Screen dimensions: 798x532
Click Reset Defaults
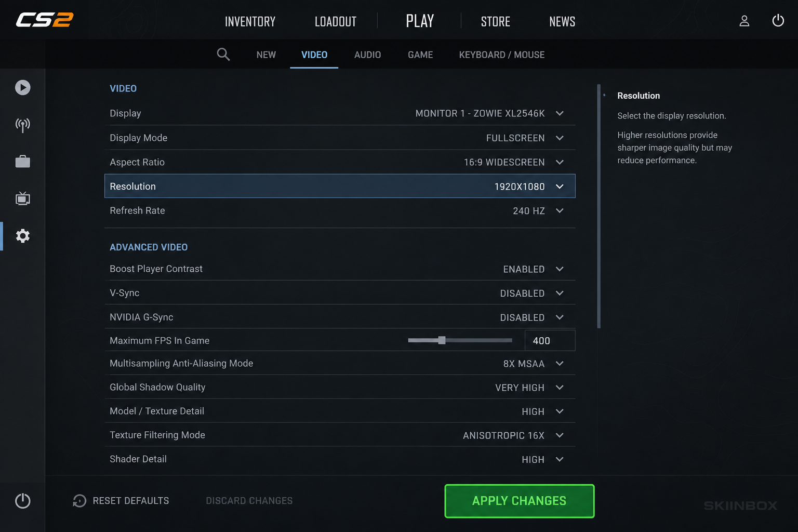tap(131, 501)
